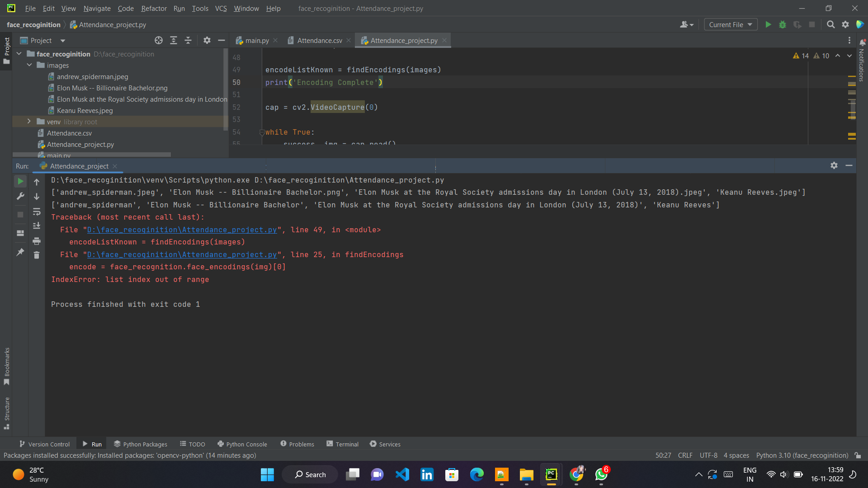Go to next highlighted error arrow
Image resolution: width=868 pixels, height=488 pixels.
[x=849, y=56]
